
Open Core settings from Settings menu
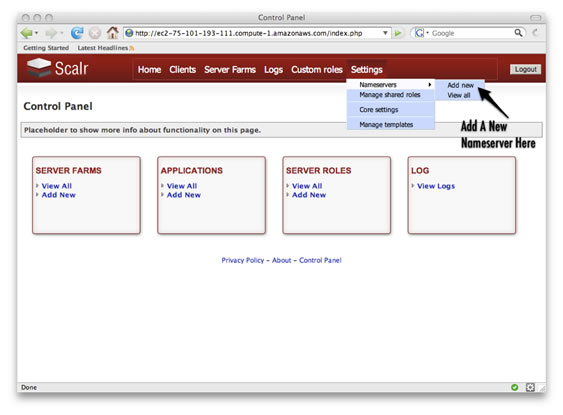click(379, 109)
